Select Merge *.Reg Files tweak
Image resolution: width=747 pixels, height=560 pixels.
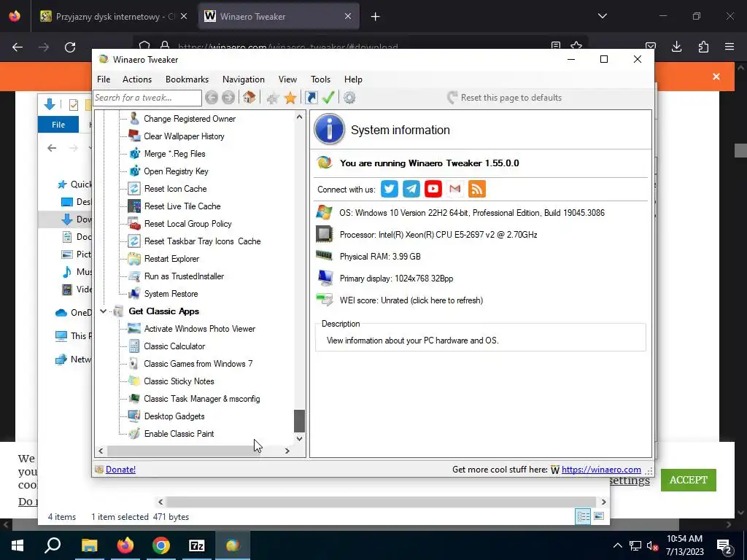pos(174,154)
